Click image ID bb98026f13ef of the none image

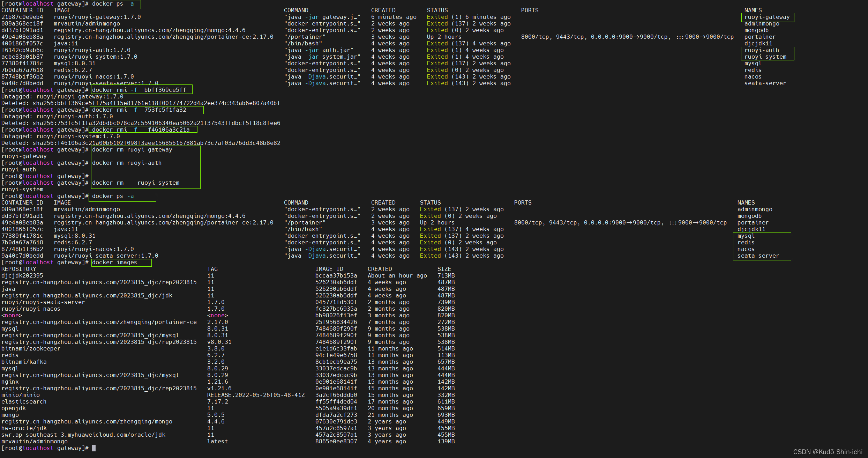pyautogui.click(x=336, y=316)
